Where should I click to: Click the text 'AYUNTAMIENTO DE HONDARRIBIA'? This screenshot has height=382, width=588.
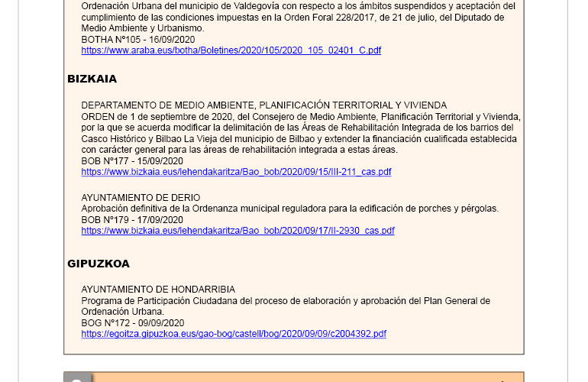point(158,290)
